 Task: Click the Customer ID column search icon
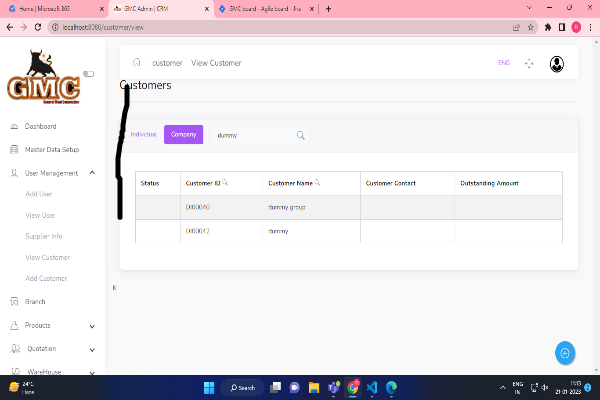[225, 183]
